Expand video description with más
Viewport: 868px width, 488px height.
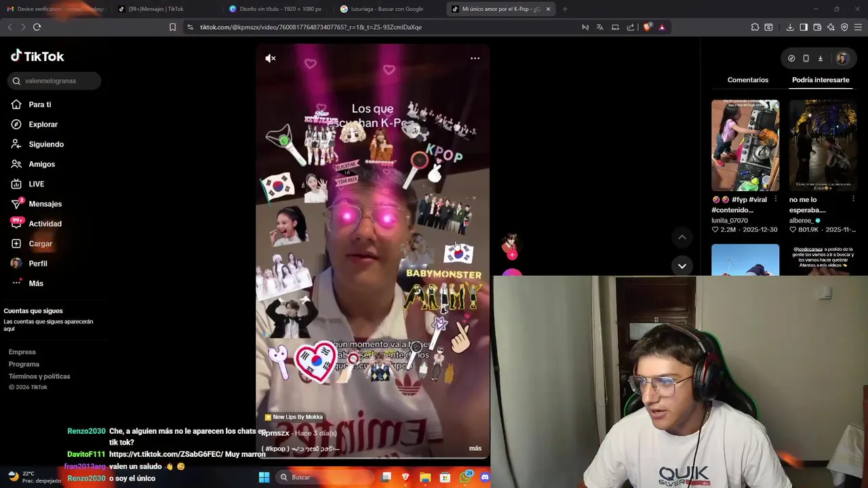point(475,448)
